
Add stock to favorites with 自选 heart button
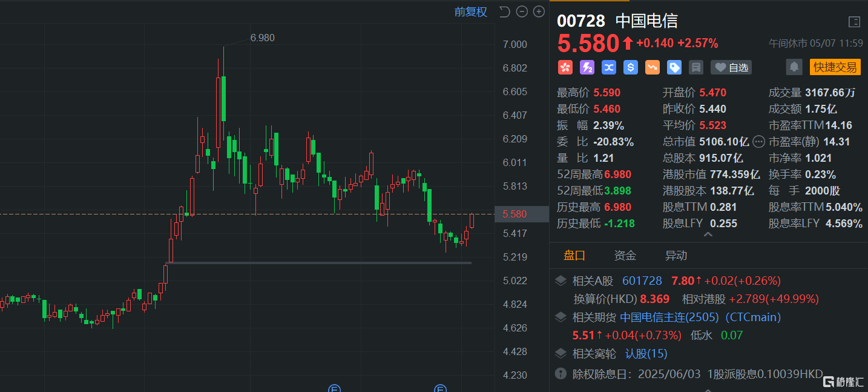[x=731, y=67]
